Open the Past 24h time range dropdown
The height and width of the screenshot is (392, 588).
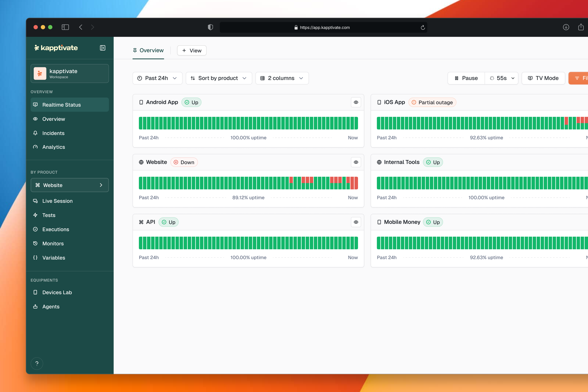(x=157, y=78)
